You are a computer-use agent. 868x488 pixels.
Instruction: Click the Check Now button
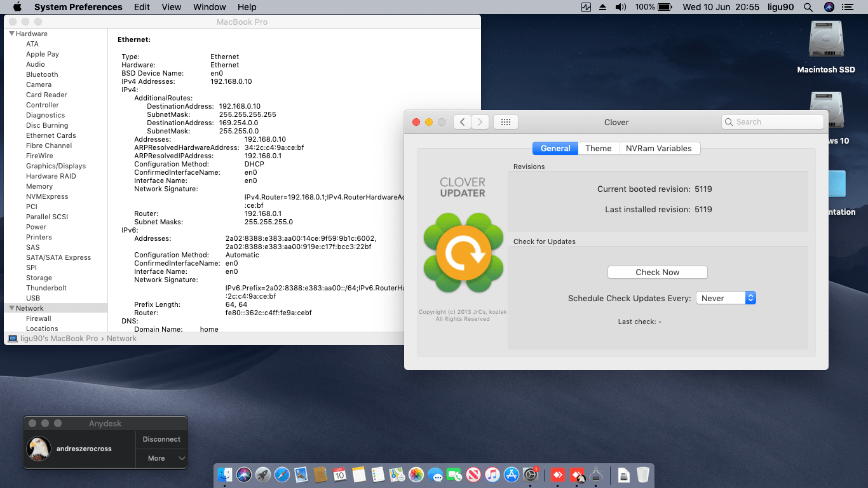click(658, 272)
